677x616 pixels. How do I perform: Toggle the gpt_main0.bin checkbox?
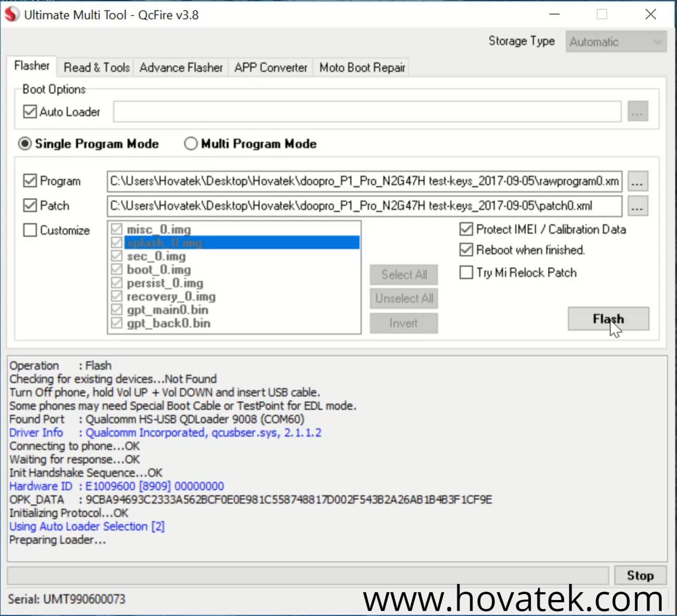[x=117, y=310]
